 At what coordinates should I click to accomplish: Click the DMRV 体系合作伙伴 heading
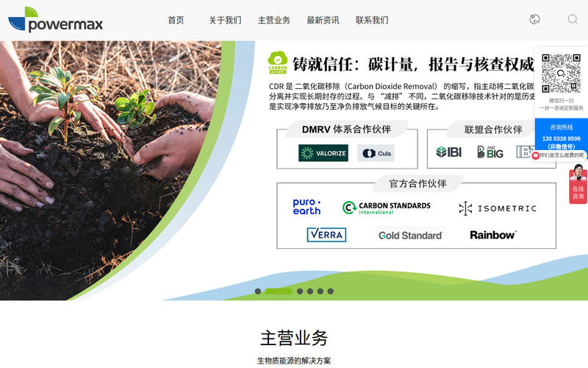(346, 130)
